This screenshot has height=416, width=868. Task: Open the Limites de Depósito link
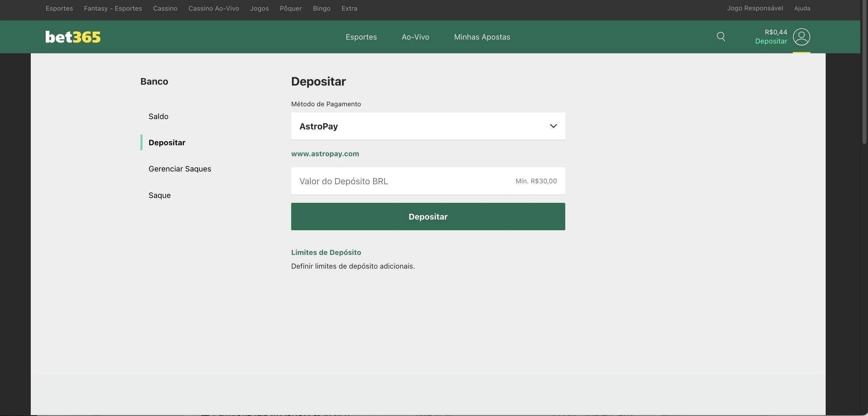click(x=326, y=252)
